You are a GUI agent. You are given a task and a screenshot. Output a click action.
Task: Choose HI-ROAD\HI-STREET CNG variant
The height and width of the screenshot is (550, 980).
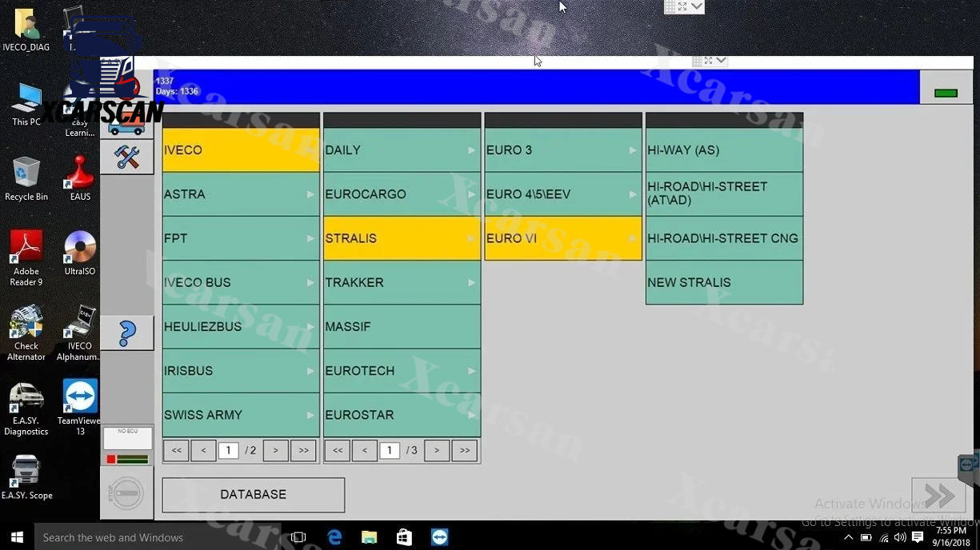[724, 238]
